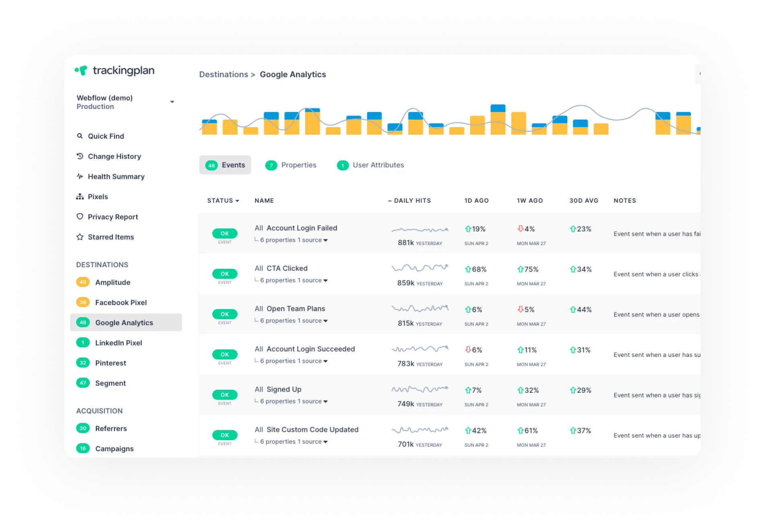Open the Privacy Report
The height and width of the screenshot is (532, 765).
coord(112,217)
